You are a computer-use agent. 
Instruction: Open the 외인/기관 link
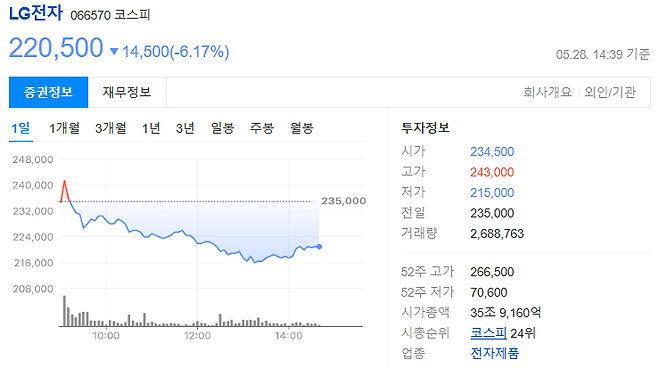click(x=610, y=92)
